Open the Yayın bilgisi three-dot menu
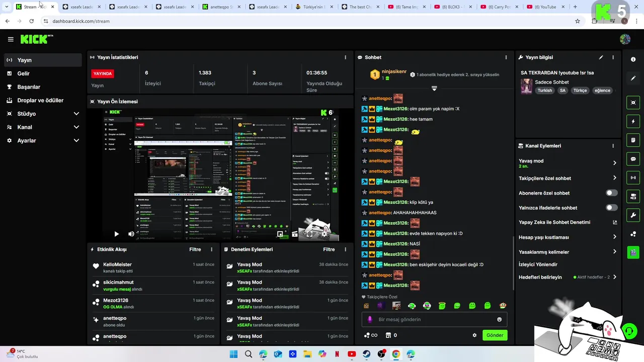 coord(613,57)
